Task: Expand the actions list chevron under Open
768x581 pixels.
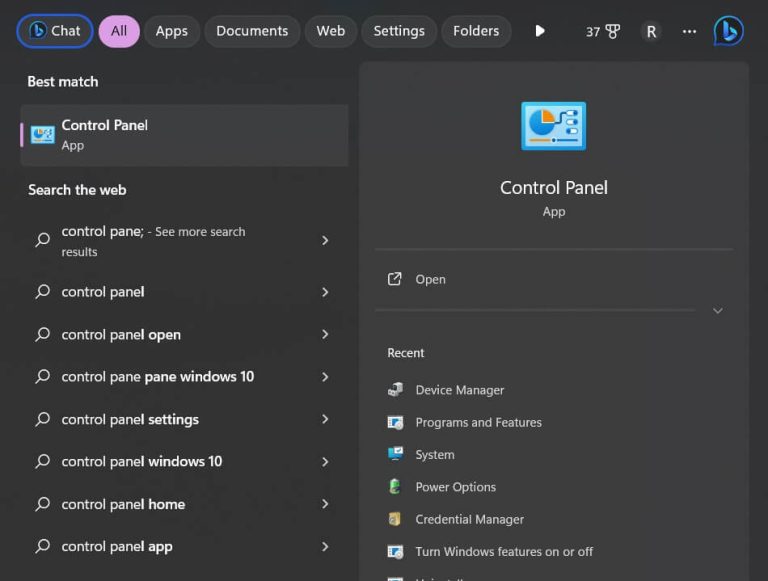Action: click(x=717, y=311)
